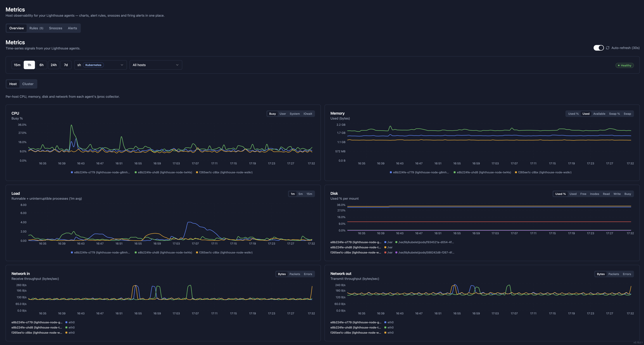Select the Overview tab
Screen dimensions: 644x345
pos(17,28)
